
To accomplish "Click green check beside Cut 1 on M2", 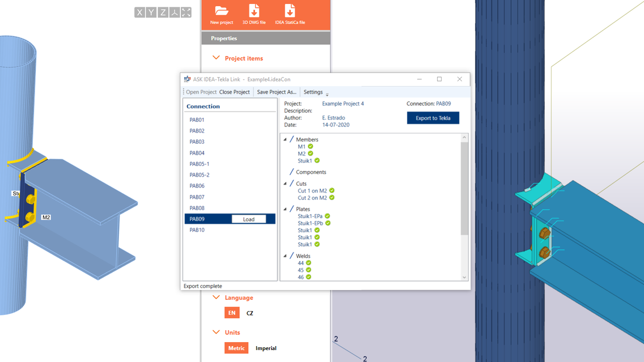I will (332, 190).
